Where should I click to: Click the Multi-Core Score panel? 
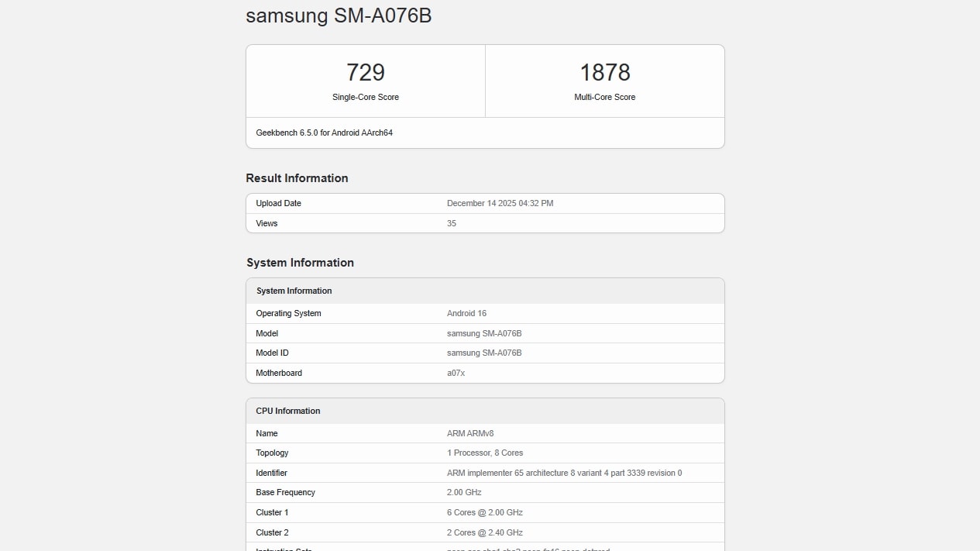pyautogui.click(x=604, y=81)
